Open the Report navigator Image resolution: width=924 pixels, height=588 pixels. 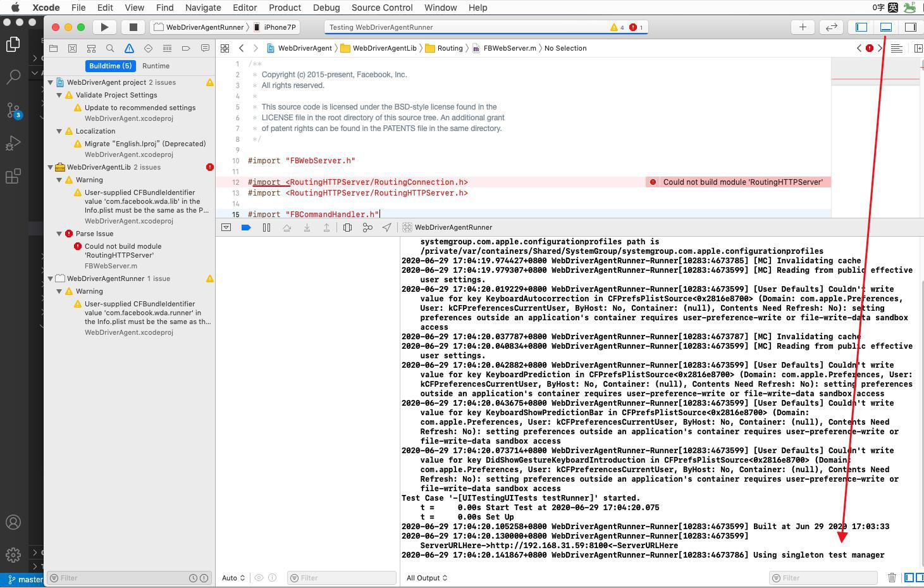(205, 48)
